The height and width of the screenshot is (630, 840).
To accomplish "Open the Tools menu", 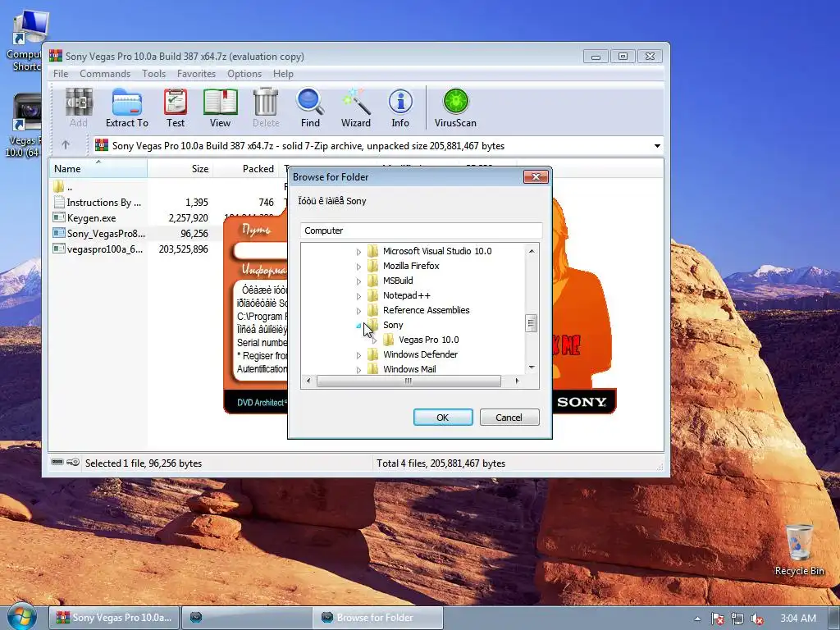I will (153, 73).
